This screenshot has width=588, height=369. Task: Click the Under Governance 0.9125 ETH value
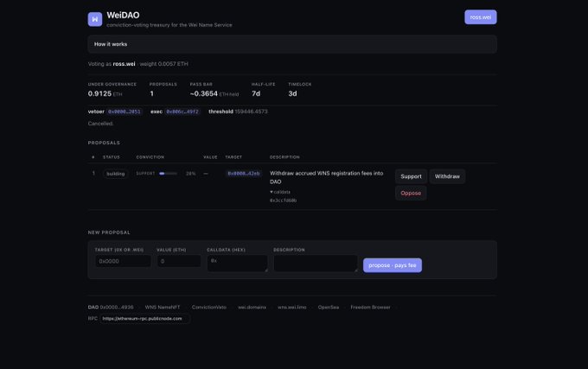(x=105, y=93)
